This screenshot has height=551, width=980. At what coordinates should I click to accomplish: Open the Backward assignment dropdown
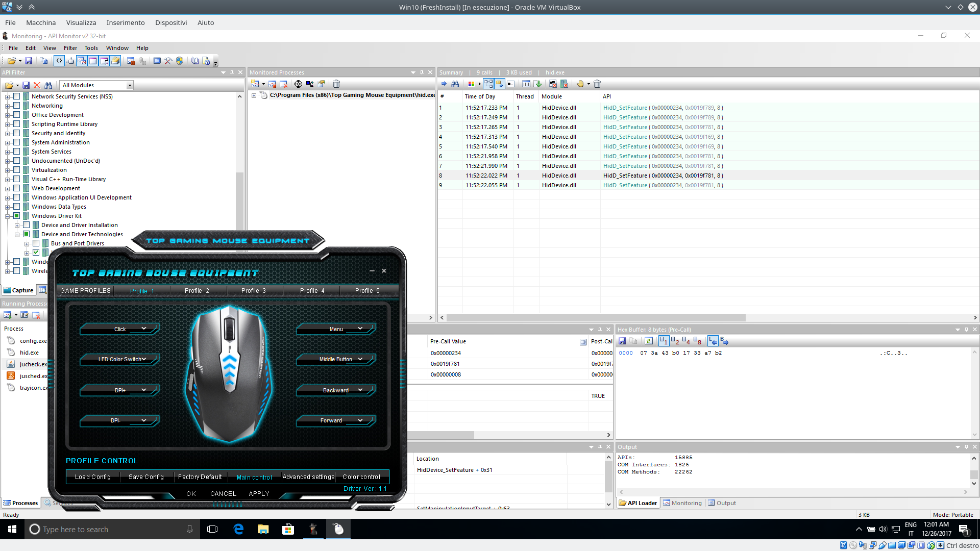(x=336, y=390)
